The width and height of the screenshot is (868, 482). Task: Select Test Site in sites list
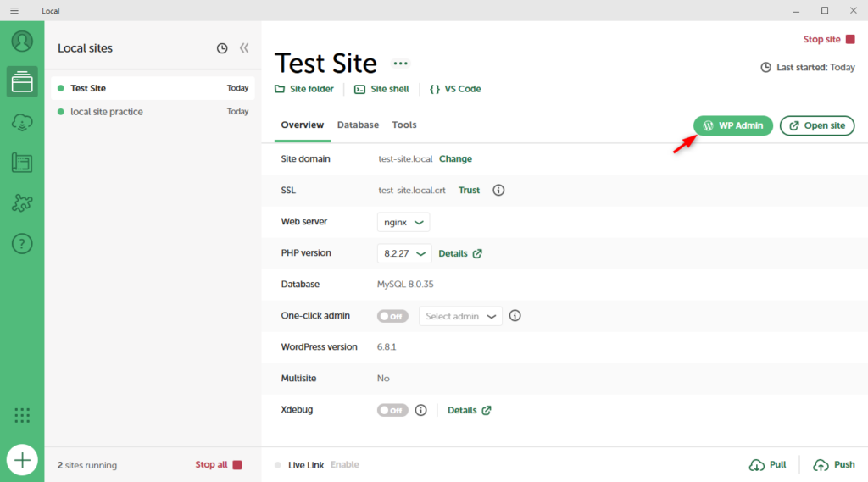click(153, 88)
